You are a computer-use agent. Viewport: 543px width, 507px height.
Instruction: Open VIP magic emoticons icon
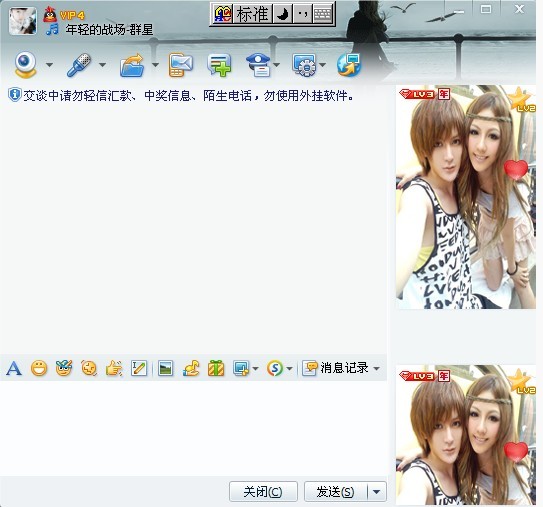(x=64, y=368)
